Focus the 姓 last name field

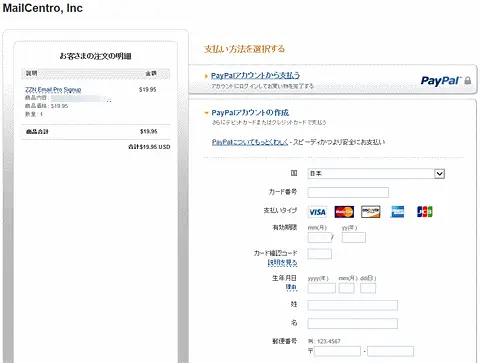(353, 305)
